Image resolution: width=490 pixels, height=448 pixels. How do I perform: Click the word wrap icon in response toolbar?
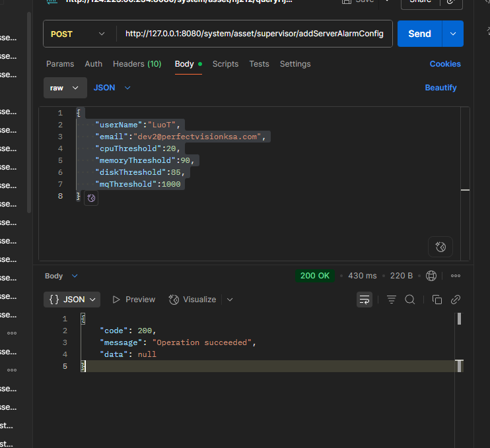click(x=365, y=300)
